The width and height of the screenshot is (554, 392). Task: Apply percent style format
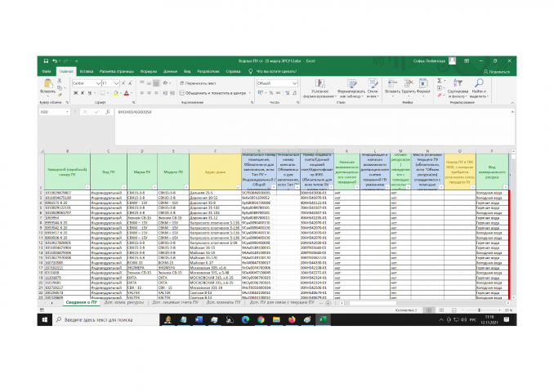click(271, 93)
